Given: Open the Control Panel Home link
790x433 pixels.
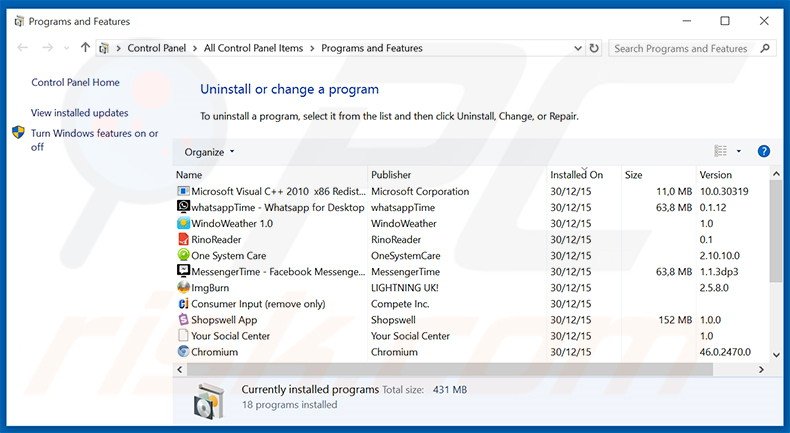Looking at the screenshot, I should point(76,82).
